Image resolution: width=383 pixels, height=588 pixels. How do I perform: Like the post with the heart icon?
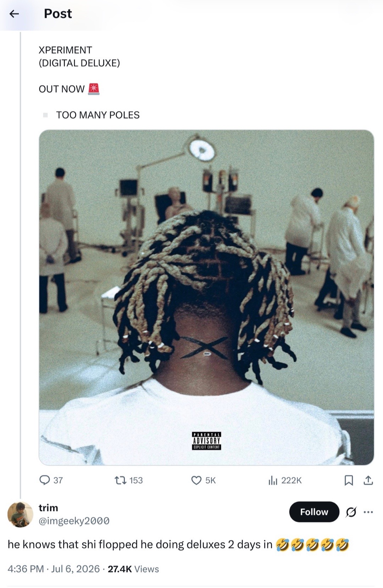[x=196, y=480]
